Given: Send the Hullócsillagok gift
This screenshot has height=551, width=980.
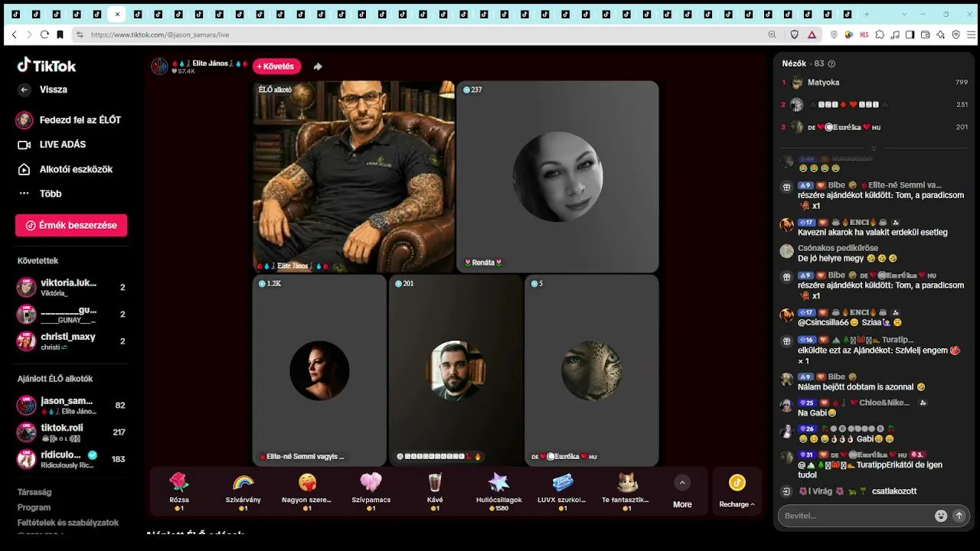Looking at the screenshot, I should coord(499,491).
